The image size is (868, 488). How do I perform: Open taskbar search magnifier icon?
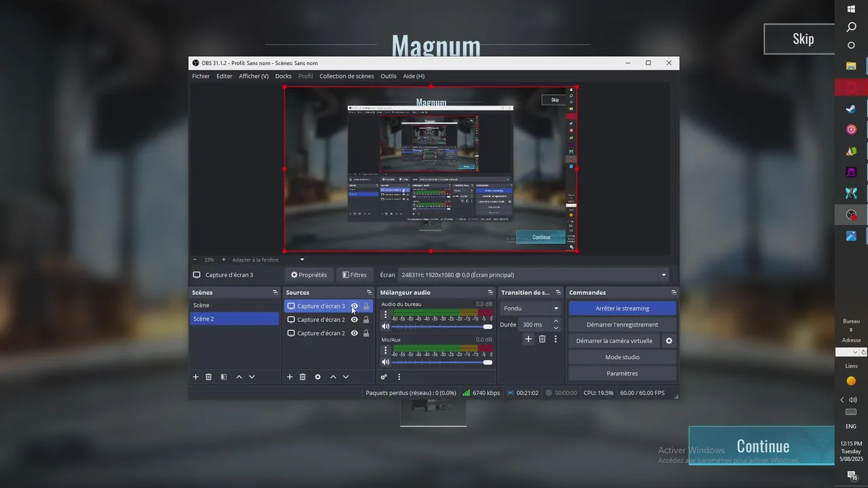(851, 28)
